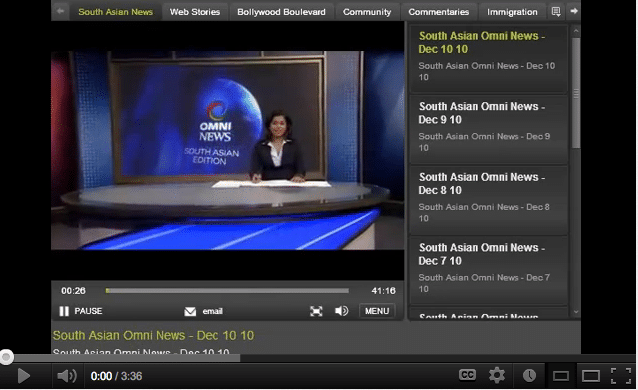This screenshot has height=390, width=638.
Task: Click the playlist scrollbar down arrow
Action: tap(576, 312)
